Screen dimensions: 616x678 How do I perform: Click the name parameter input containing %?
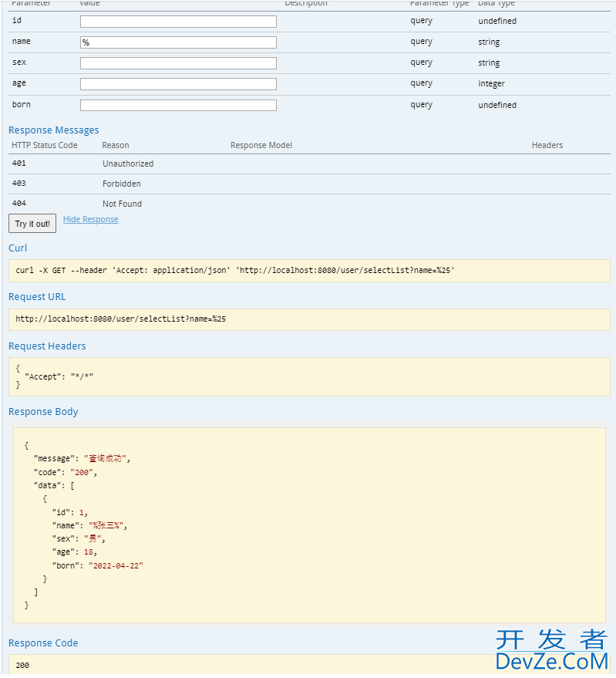pos(178,42)
